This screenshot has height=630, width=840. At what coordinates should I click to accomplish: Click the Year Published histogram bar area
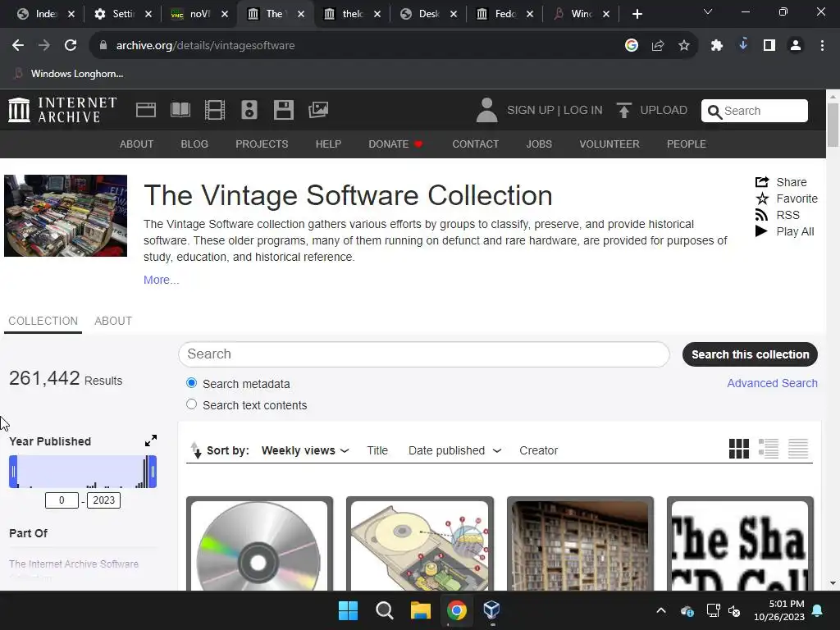click(83, 472)
